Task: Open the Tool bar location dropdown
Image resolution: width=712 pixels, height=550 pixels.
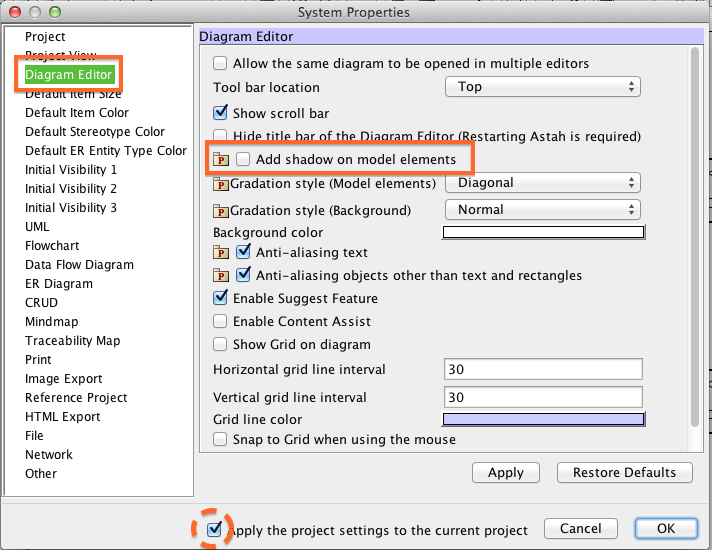Action: pos(541,87)
